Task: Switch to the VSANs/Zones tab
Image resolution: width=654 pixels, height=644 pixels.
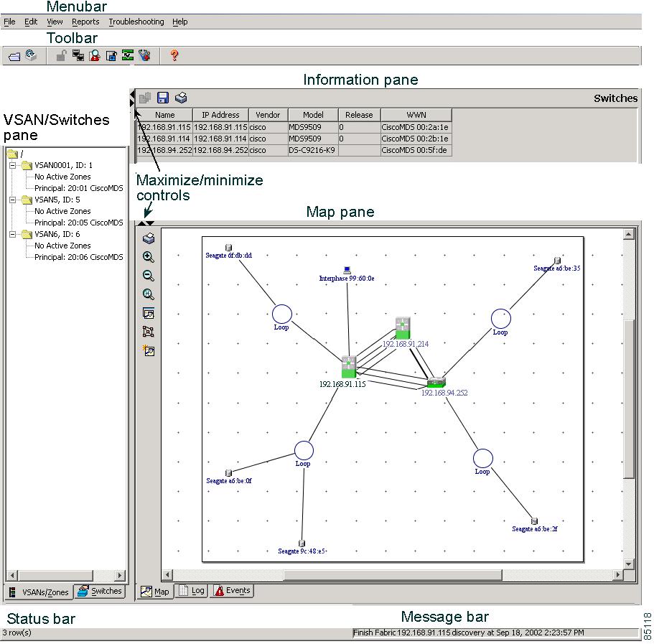Action: [39, 592]
